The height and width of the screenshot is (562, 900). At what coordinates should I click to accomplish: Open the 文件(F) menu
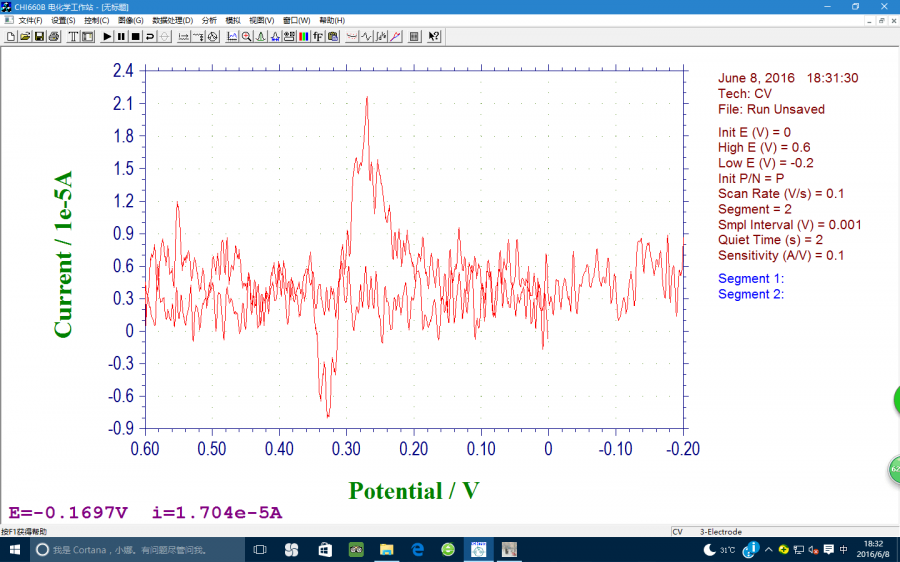tap(30, 20)
